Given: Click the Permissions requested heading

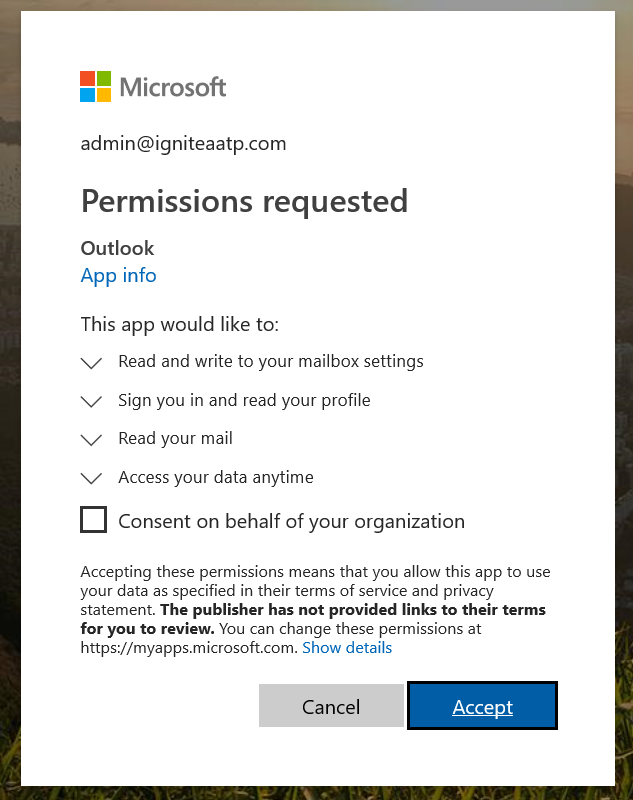Looking at the screenshot, I should [244, 202].
